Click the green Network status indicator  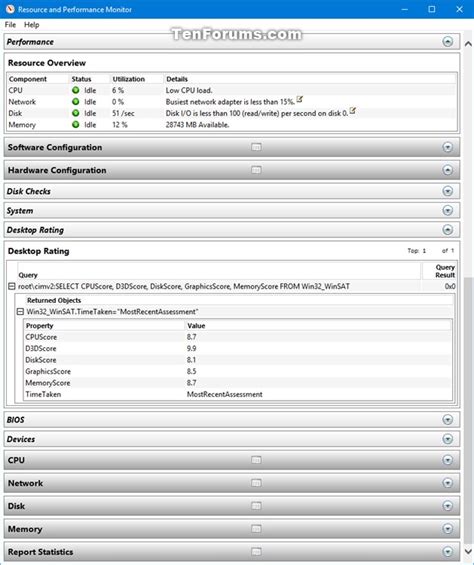(x=76, y=102)
